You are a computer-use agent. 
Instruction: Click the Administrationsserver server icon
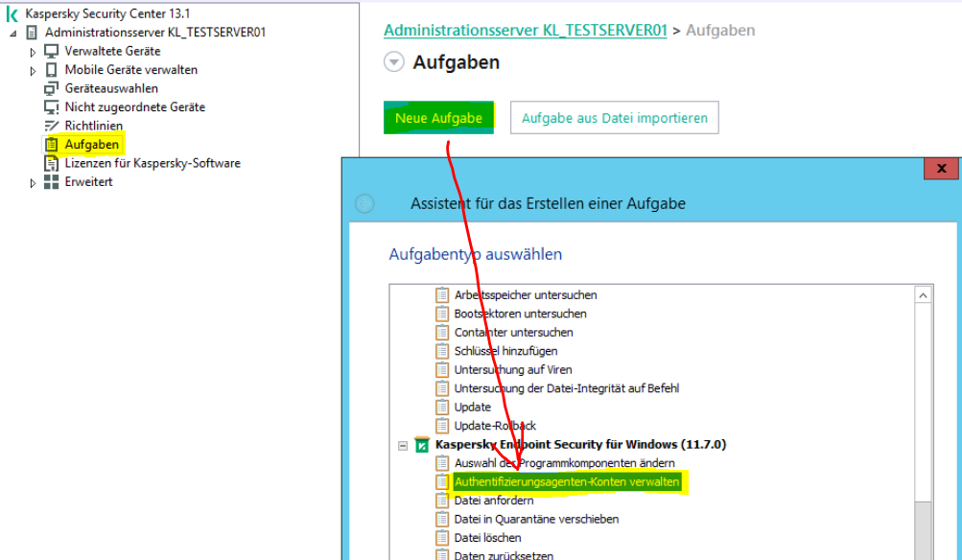pos(32,33)
